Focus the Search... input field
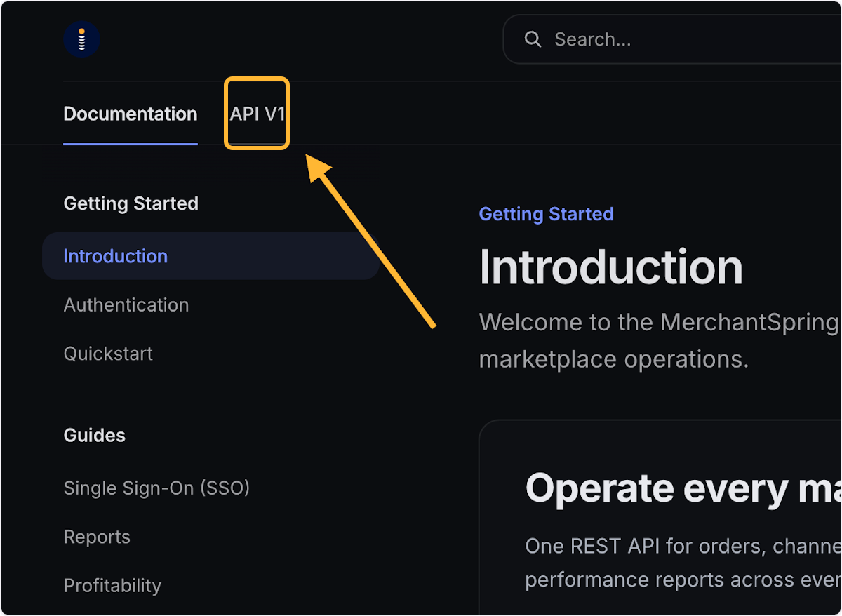 click(672, 39)
